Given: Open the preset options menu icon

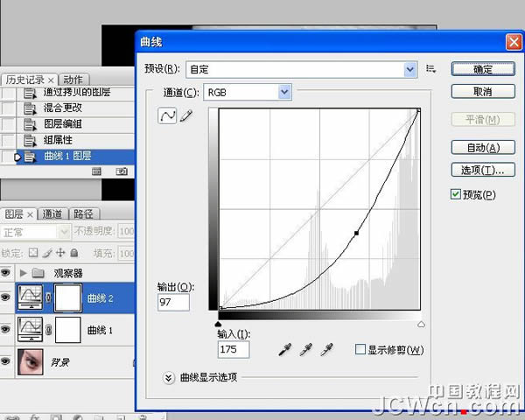Looking at the screenshot, I should (x=430, y=69).
